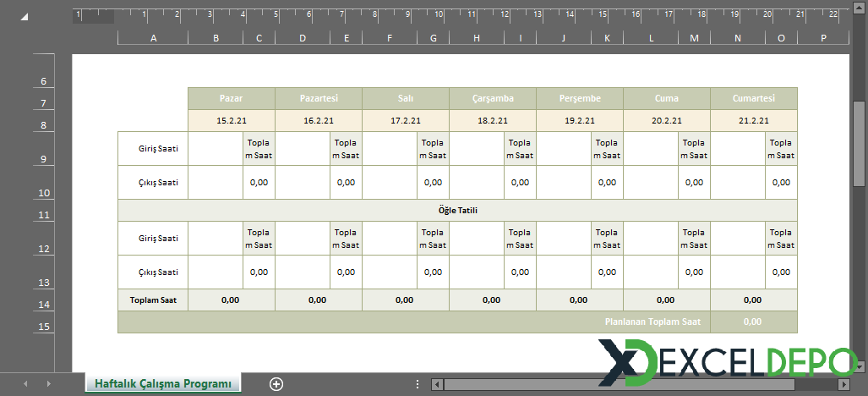
Task: Select the date cell 17.2.21
Action: pyautogui.click(x=406, y=121)
